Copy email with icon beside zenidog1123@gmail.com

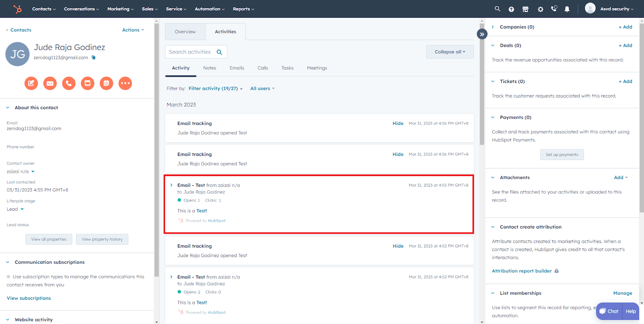click(x=93, y=58)
